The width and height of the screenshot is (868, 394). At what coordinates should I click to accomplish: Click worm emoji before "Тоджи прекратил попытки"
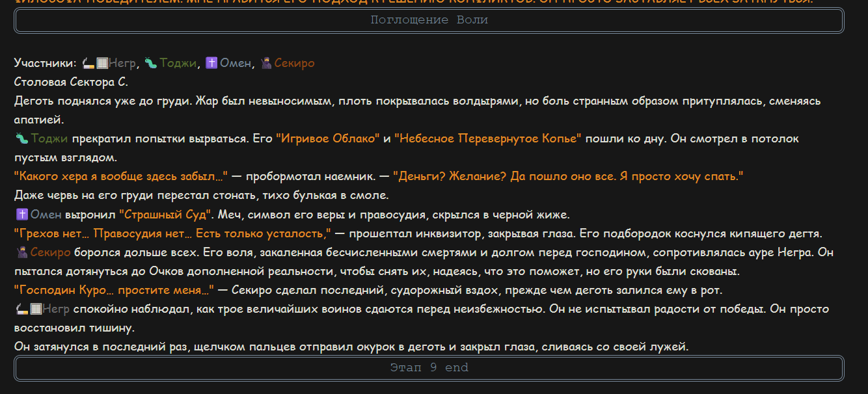21,138
